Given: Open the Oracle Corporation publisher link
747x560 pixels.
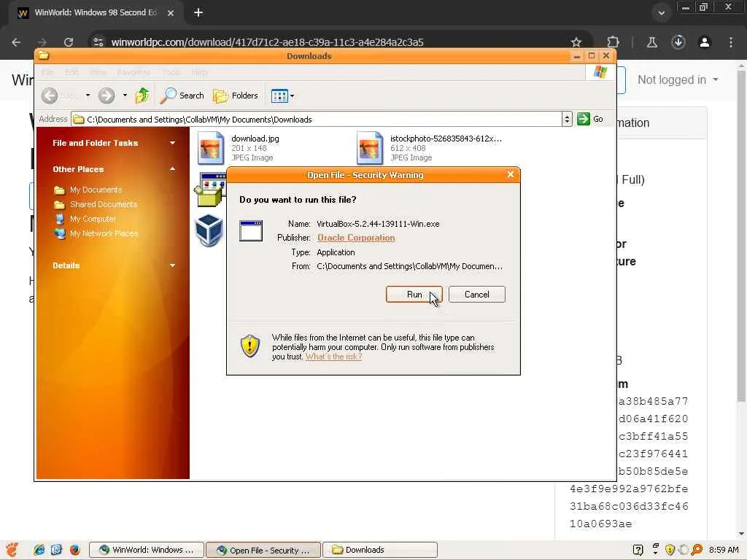Looking at the screenshot, I should coord(356,238).
